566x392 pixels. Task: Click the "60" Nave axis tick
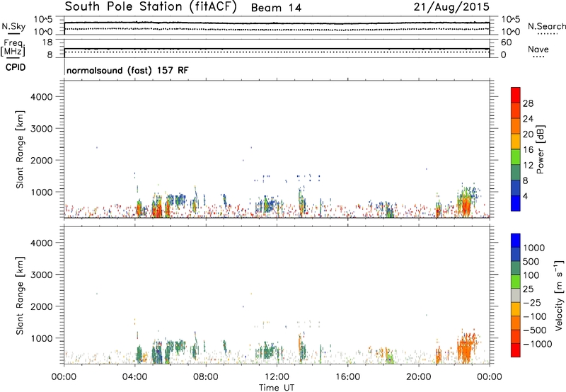pos(507,42)
